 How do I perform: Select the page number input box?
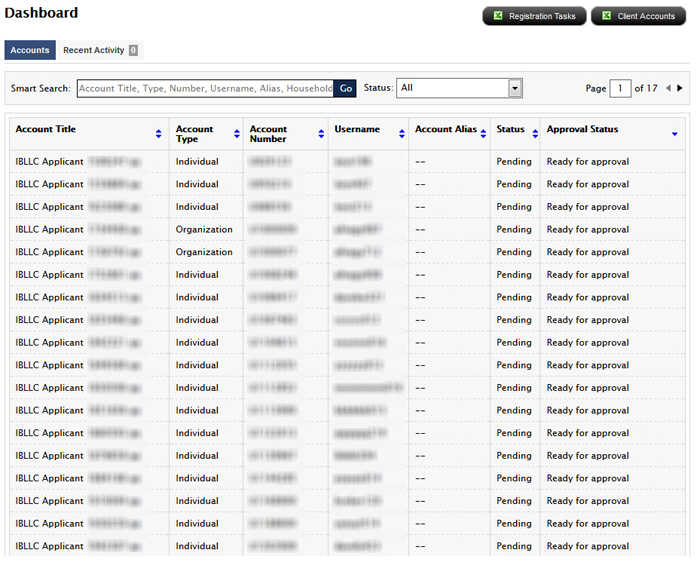[x=620, y=88]
